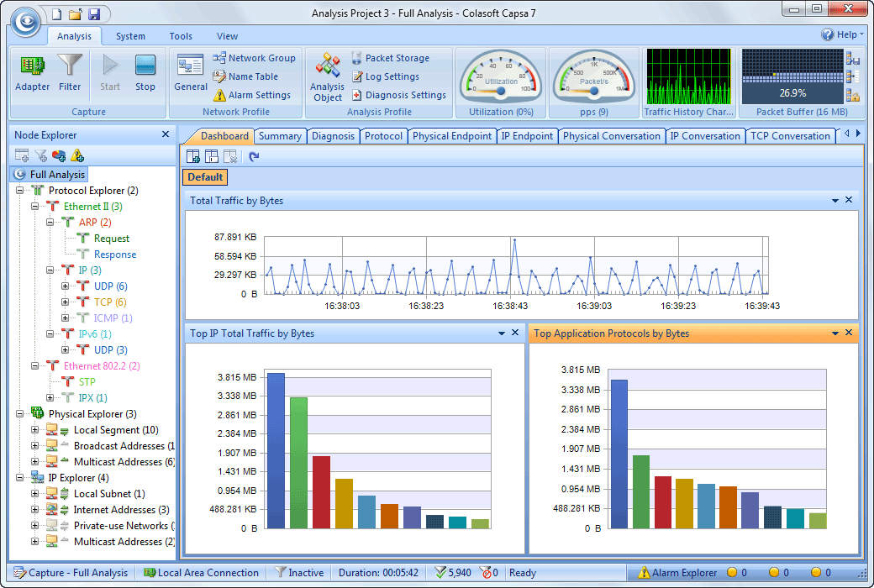
Task: Select the Full Analysis root node
Action: (50, 175)
